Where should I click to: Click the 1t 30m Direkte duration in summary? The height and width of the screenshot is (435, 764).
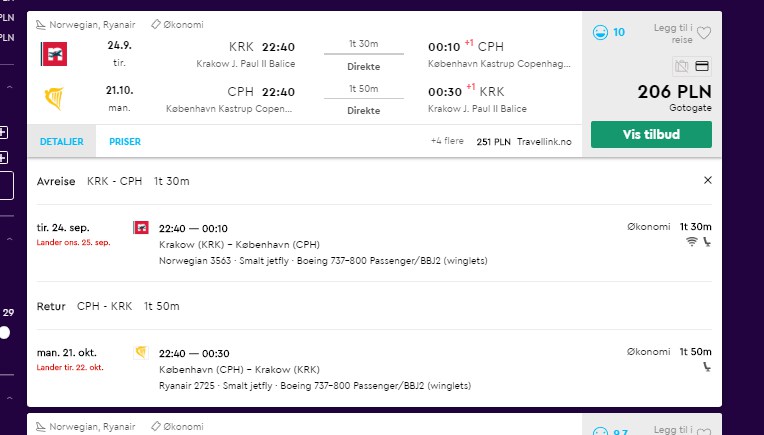(x=364, y=55)
